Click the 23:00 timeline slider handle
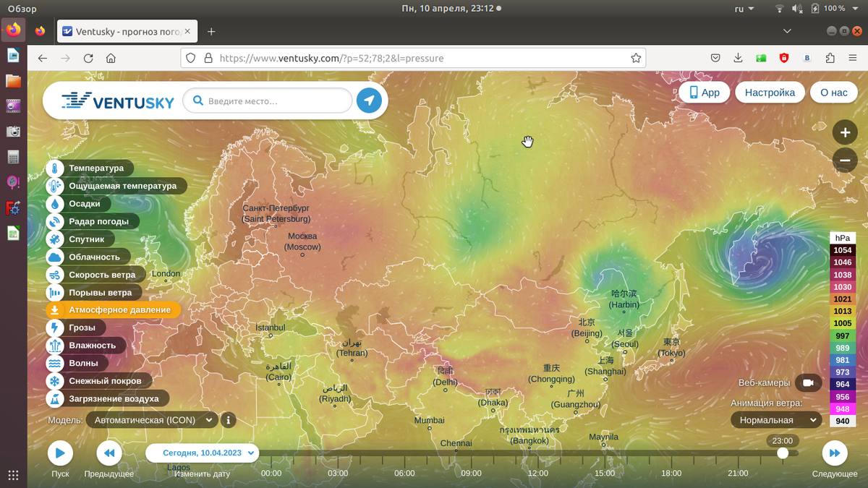Screen dimensions: 868x488 point(783,453)
